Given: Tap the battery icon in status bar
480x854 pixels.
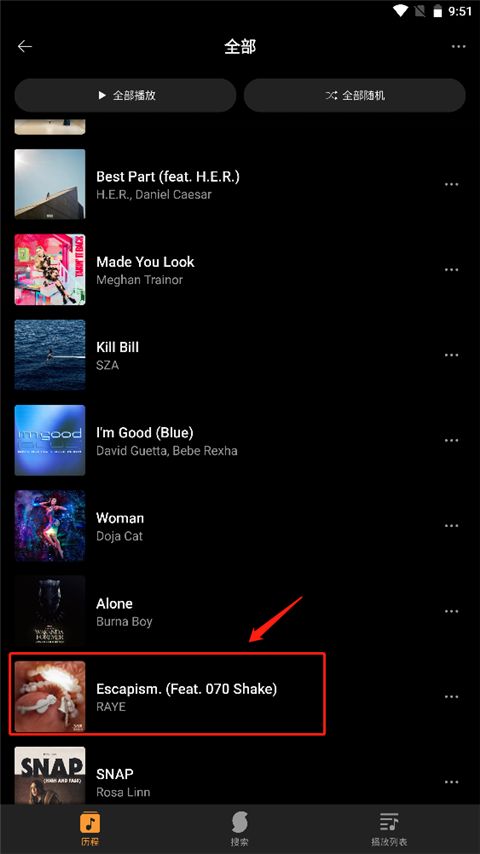Looking at the screenshot, I should (x=438, y=11).
